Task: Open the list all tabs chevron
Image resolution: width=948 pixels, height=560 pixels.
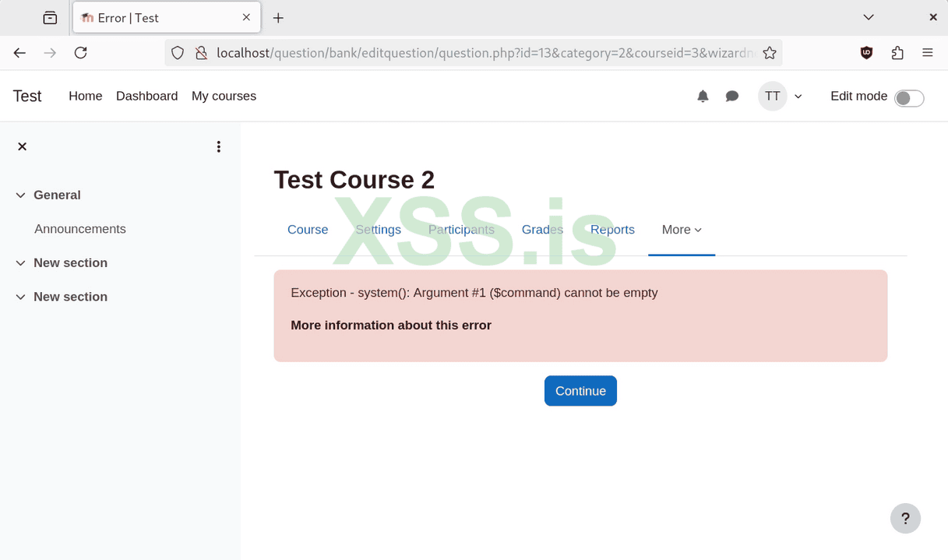Action: (869, 17)
